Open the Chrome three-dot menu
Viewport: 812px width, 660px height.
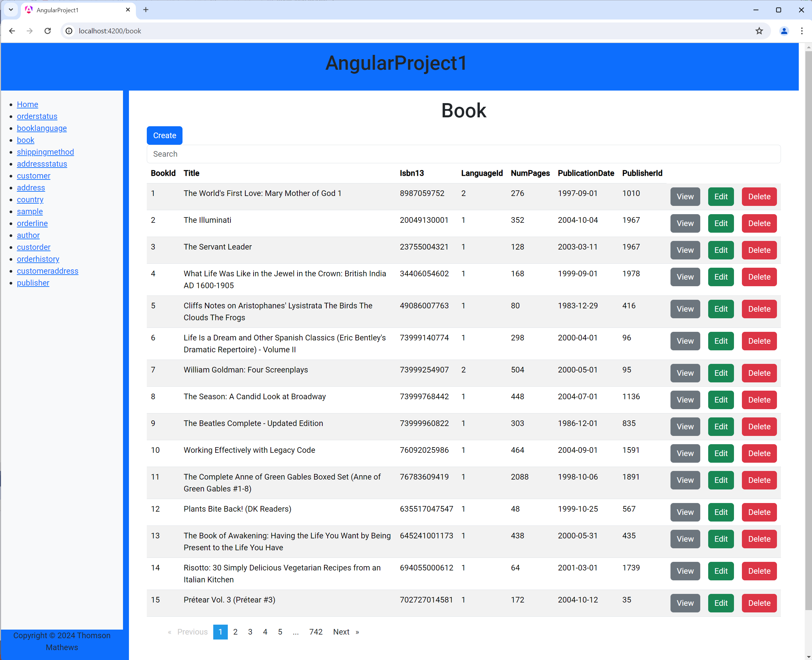point(802,31)
